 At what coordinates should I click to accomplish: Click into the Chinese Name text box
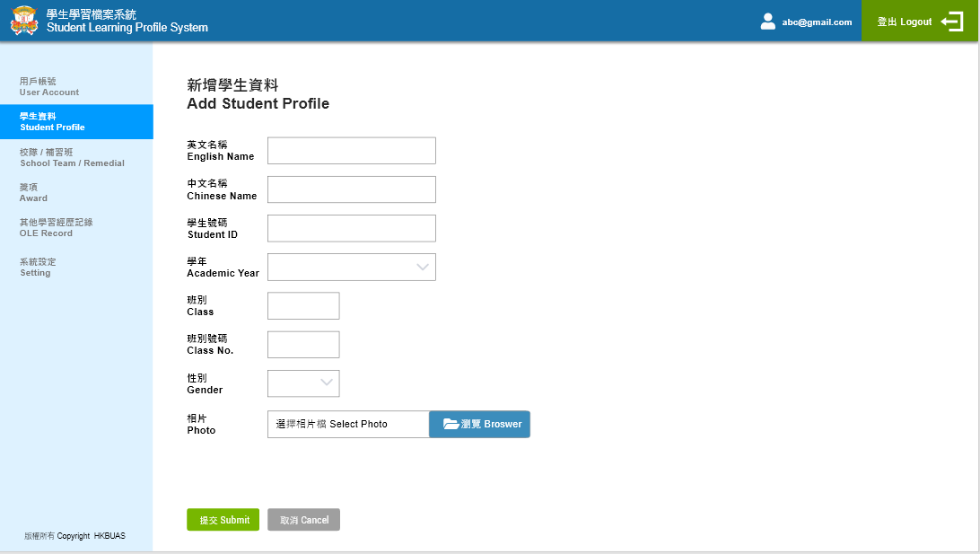pyautogui.click(x=352, y=189)
